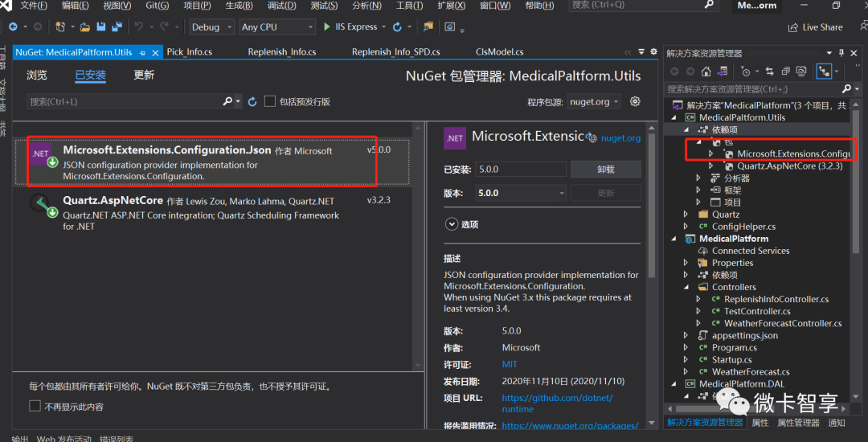Open the github.com/dotnet/runtime project URL
Viewport: 868px width, 442px height.
558,403
